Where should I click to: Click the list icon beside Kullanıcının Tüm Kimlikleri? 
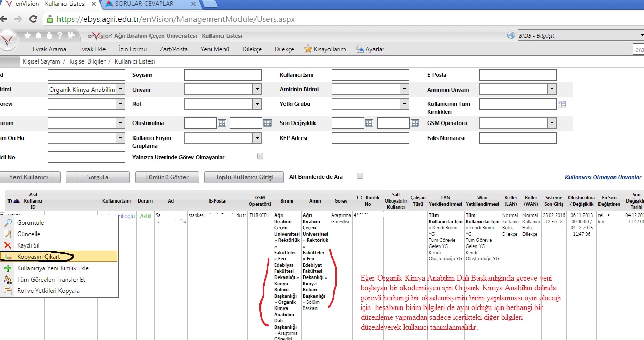pyautogui.click(x=562, y=104)
